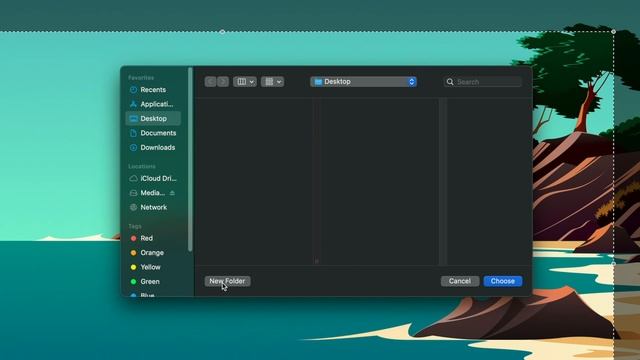Open the Desktop location pop-up menu

click(x=363, y=82)
